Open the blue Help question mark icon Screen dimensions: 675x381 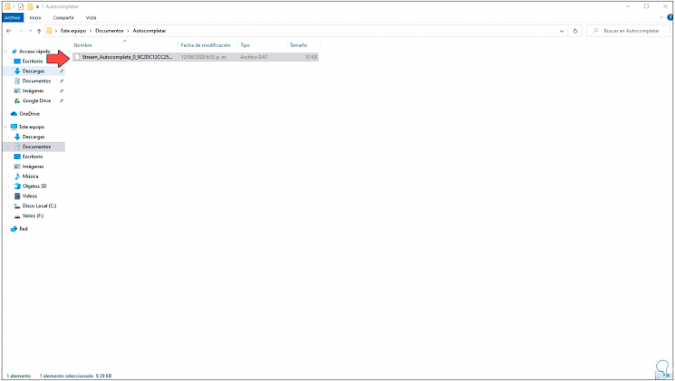point(670,18)
